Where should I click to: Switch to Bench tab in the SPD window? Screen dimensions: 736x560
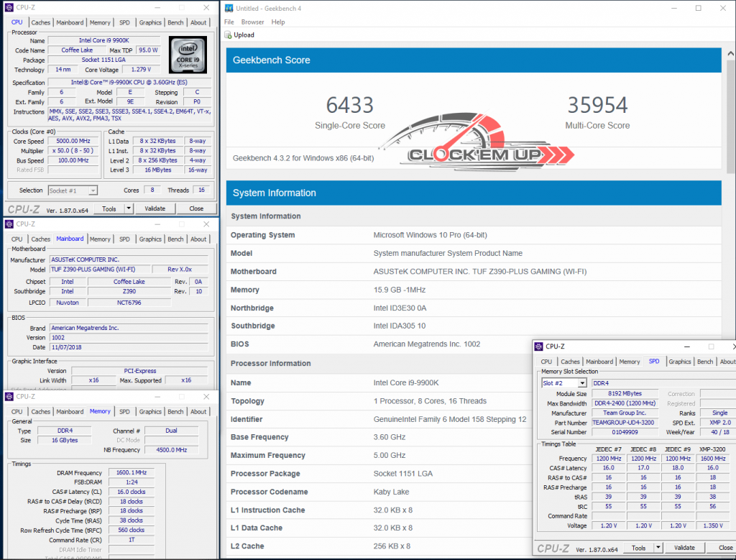[705, 362]
